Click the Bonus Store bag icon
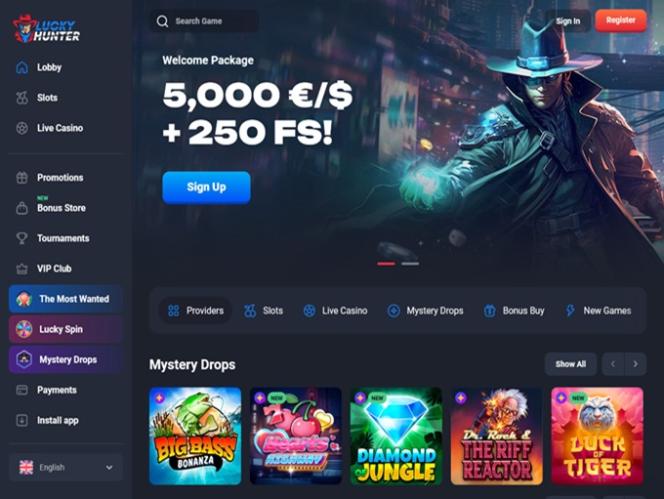Viewport: 664px width, 499px height. pyautogui.click(x=22, y=208)
